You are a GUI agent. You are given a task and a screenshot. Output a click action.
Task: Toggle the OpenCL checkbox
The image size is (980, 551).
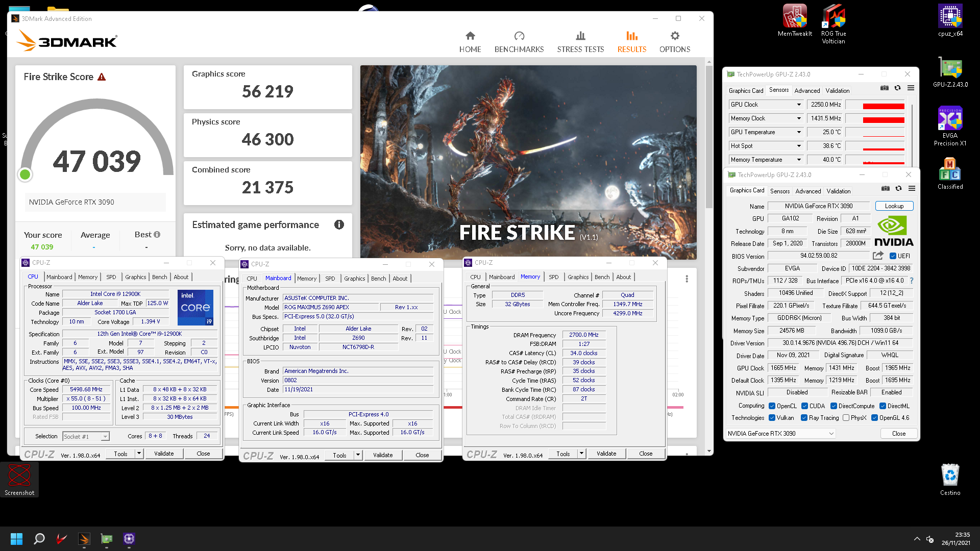tap(772, 406)
